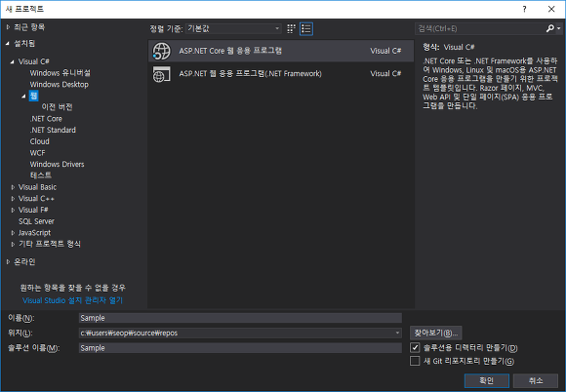The height and width of the screenshot is (392, 566).
Task: Select 이전 버전 under web
Action: (57, 106)
